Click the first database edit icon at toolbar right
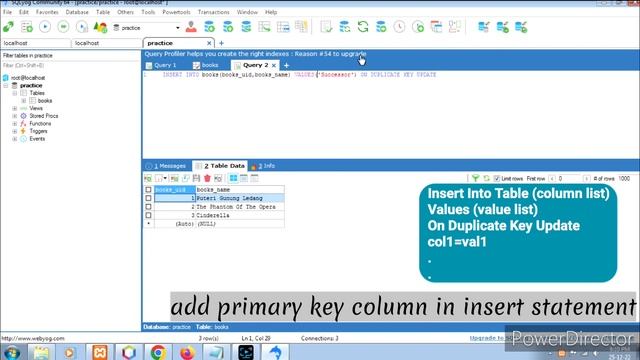 [x=484, y=27]
